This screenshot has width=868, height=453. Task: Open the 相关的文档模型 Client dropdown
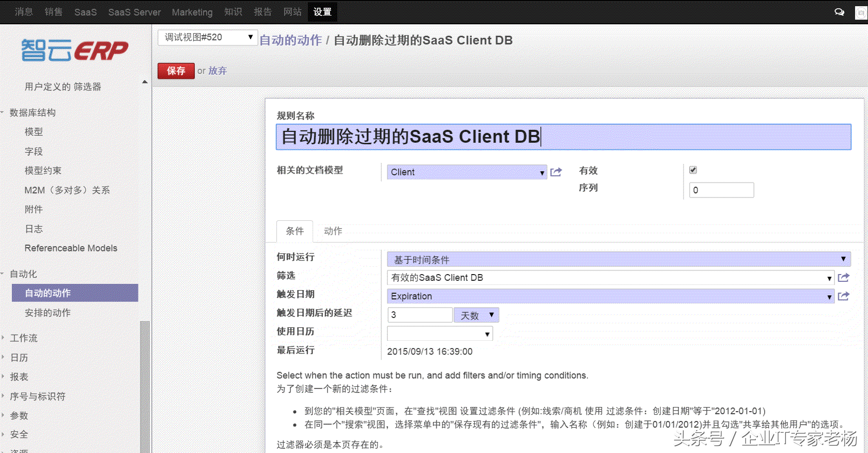pyautogui.click(x=467, y=172)
